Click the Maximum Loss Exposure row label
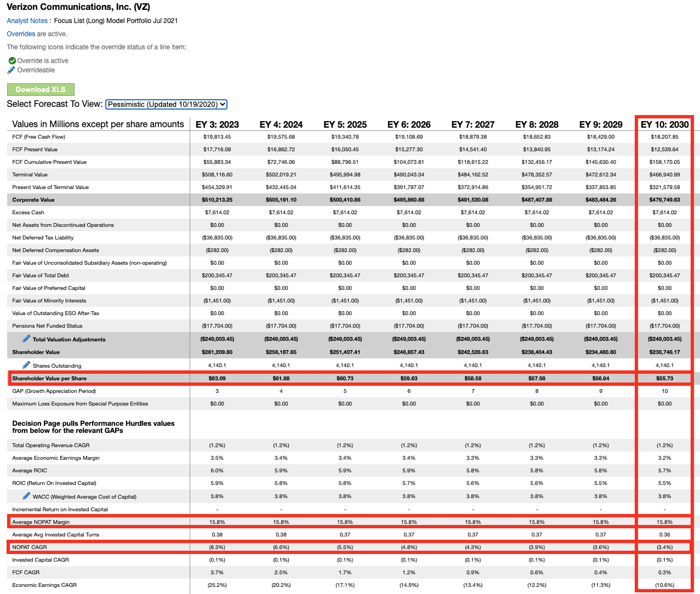 tap(80, 404)
